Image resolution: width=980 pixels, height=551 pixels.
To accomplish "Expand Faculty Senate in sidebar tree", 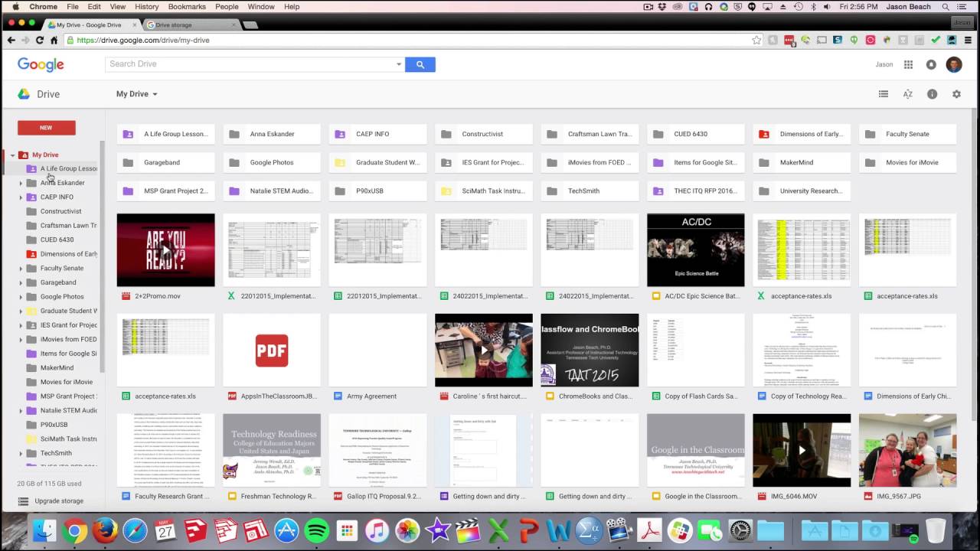I will coord(21,269).
